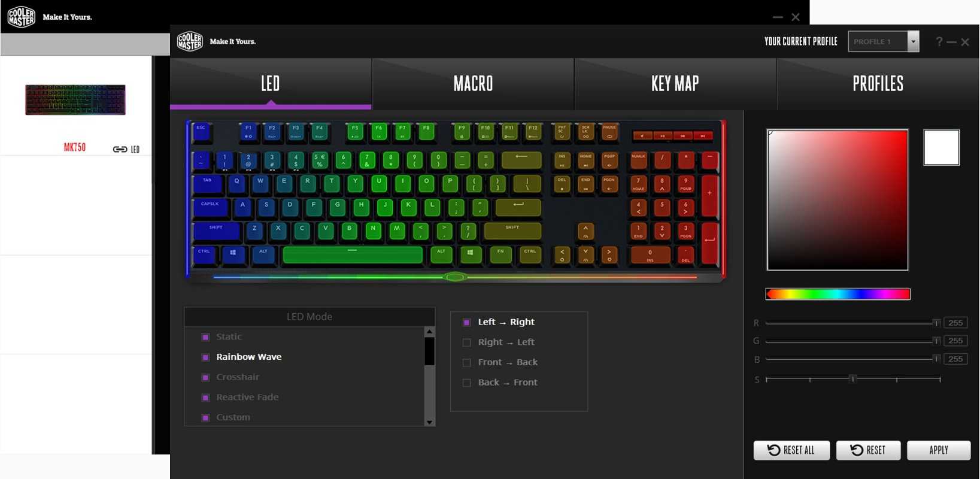Screen dimensions: 980x479
Task: Click the rainbow hue slider bar
Action: 838,294
